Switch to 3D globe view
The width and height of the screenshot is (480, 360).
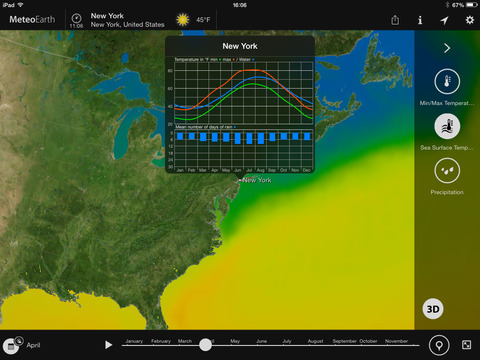(433, 309)
